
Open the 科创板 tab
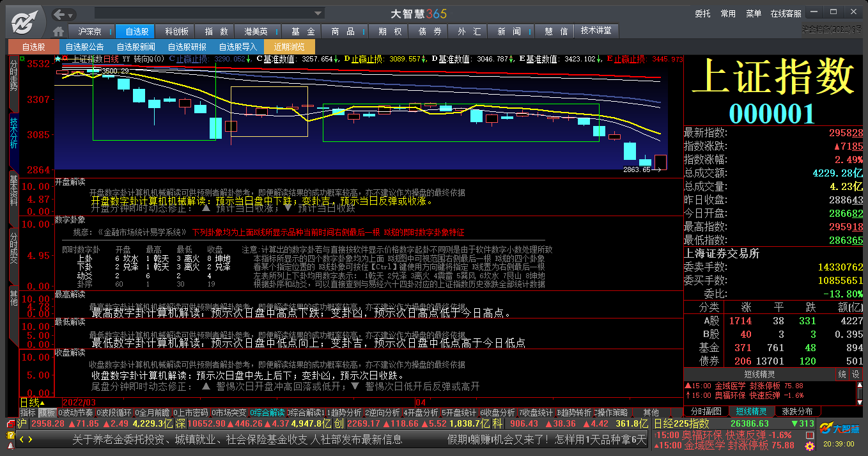(x=177, y=31)
